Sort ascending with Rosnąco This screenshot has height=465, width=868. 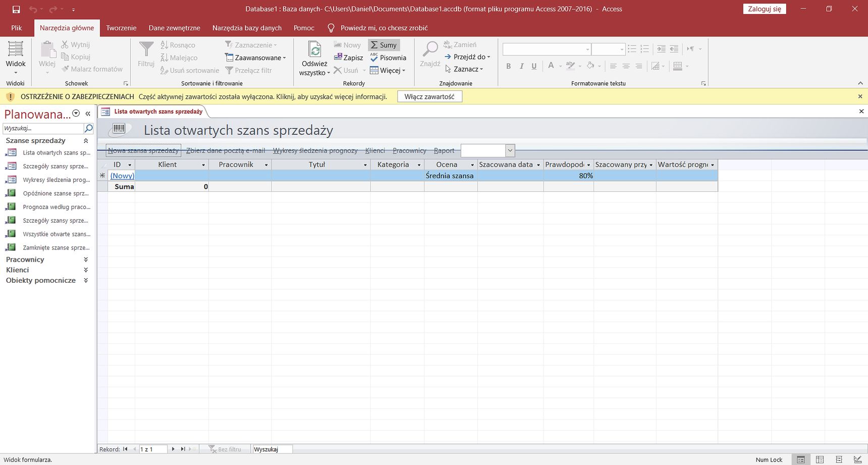178,45
